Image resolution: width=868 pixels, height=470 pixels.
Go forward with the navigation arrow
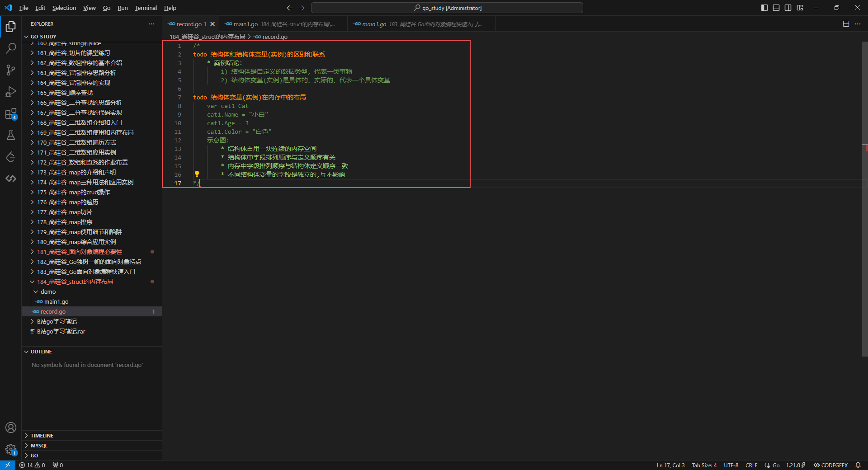[302, 8]
